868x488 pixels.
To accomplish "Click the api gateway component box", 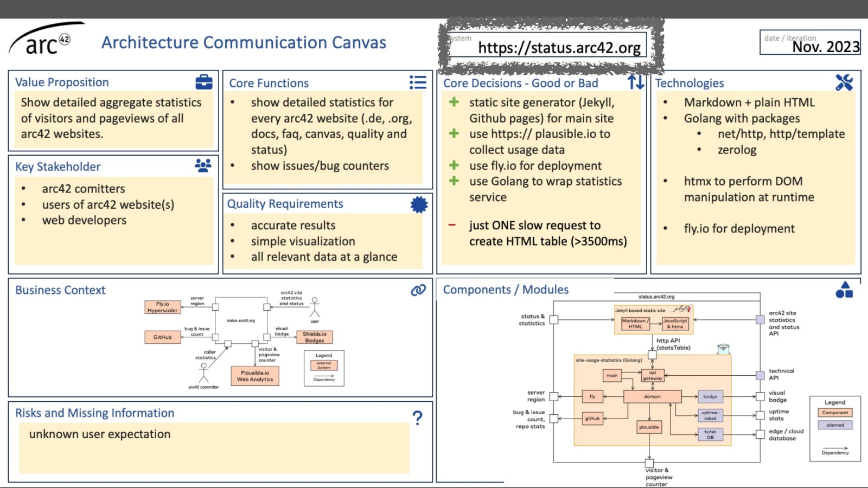I will coord(653,375).
